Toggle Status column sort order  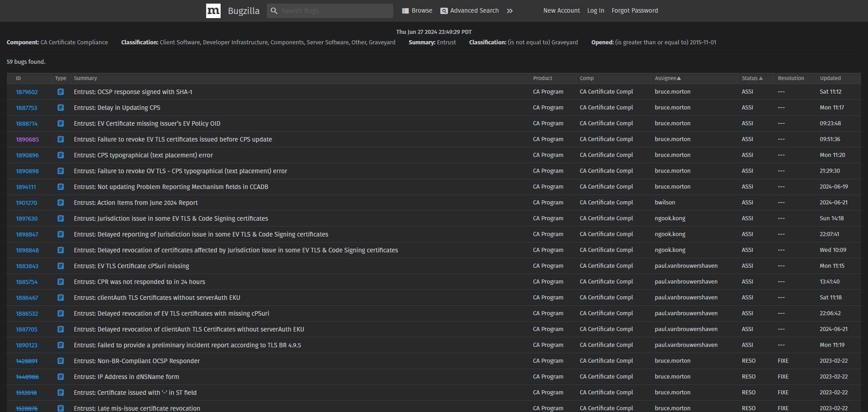[x=752, y=79]
